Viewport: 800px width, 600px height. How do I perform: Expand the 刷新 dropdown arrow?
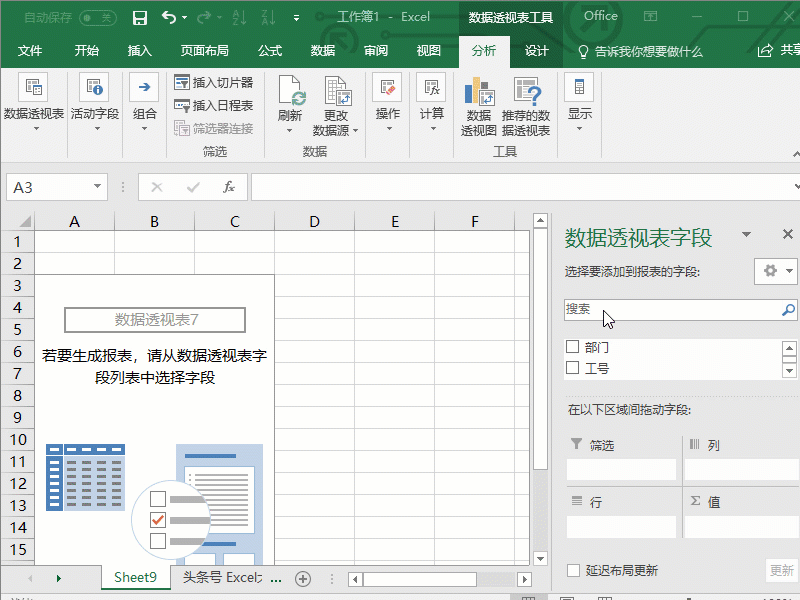pos(289,131)
